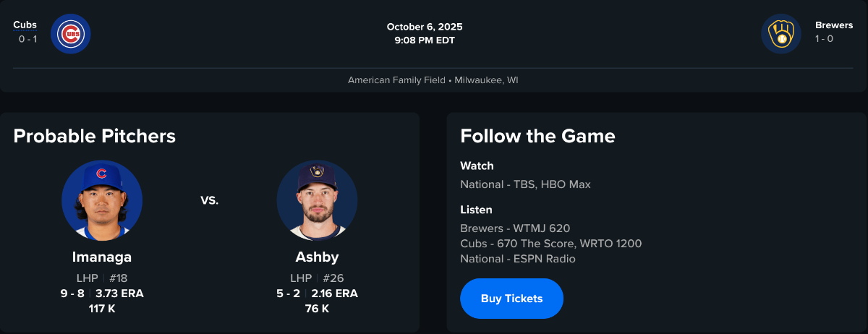Image resolution: width=868 pixels, height=334 pixels.
Task: Click the Chicago Cubs team logo
Action: click(70, 33)
